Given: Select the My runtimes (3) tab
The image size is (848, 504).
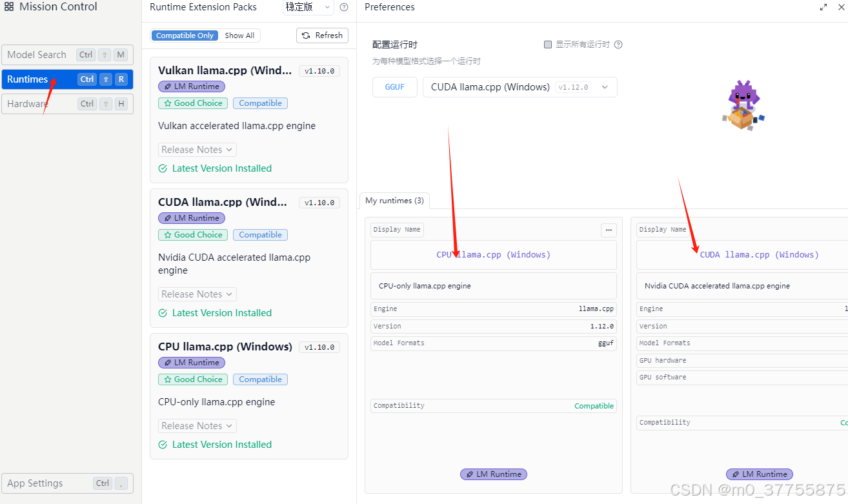Looking at the screenshot, I should [x=394, y=201].
